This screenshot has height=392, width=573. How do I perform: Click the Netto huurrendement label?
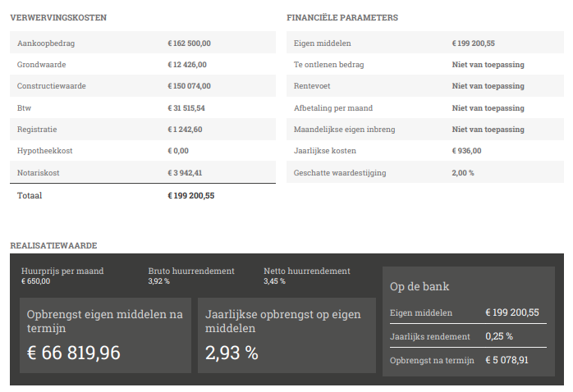pyautogui.click(x=307, y=271)
